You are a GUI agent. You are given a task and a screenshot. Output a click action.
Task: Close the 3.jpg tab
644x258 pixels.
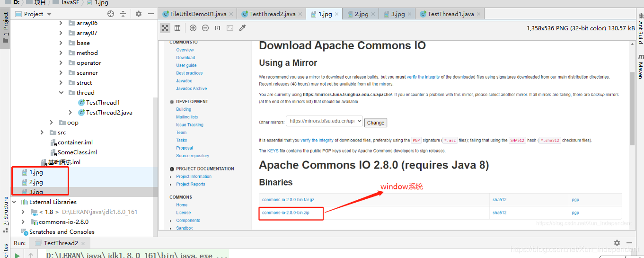pos(410,14)
